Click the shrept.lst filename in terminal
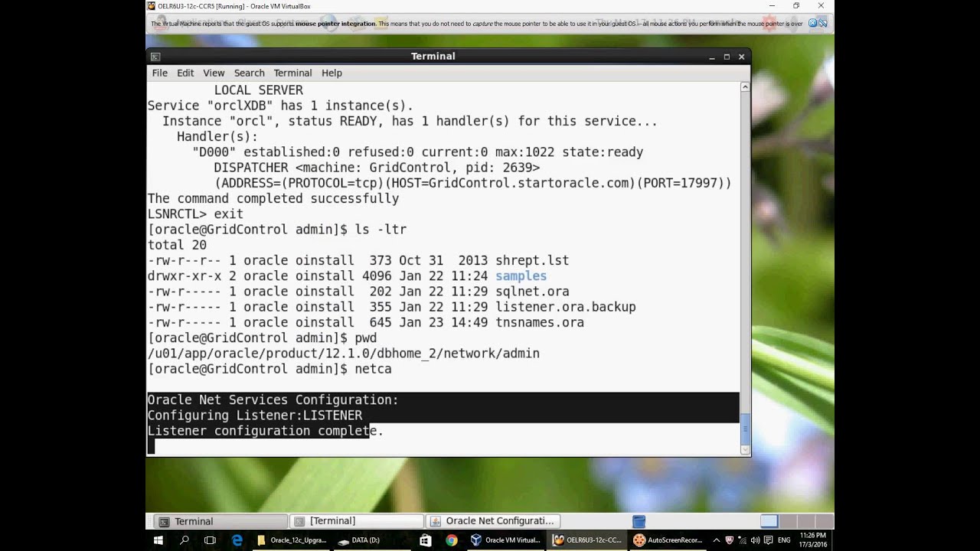 (532, 260)
